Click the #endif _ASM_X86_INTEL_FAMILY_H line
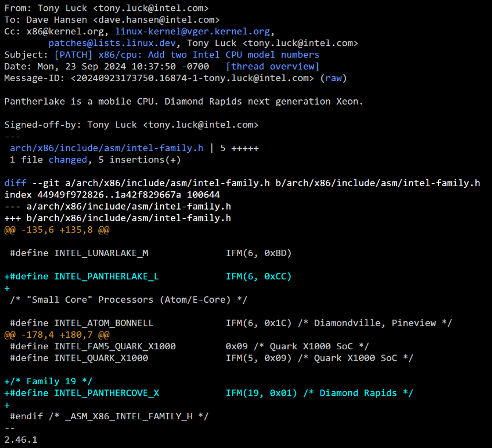 point(109,416)
